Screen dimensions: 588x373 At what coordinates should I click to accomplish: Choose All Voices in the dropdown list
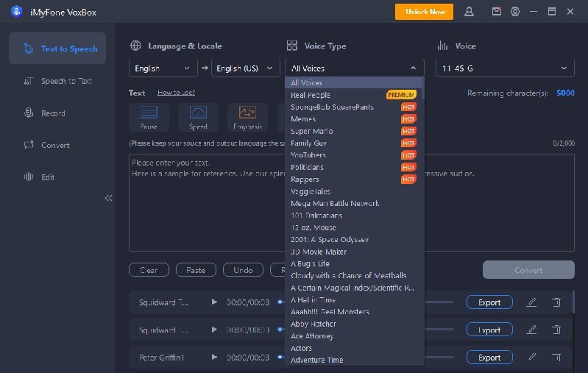point(353,83)
